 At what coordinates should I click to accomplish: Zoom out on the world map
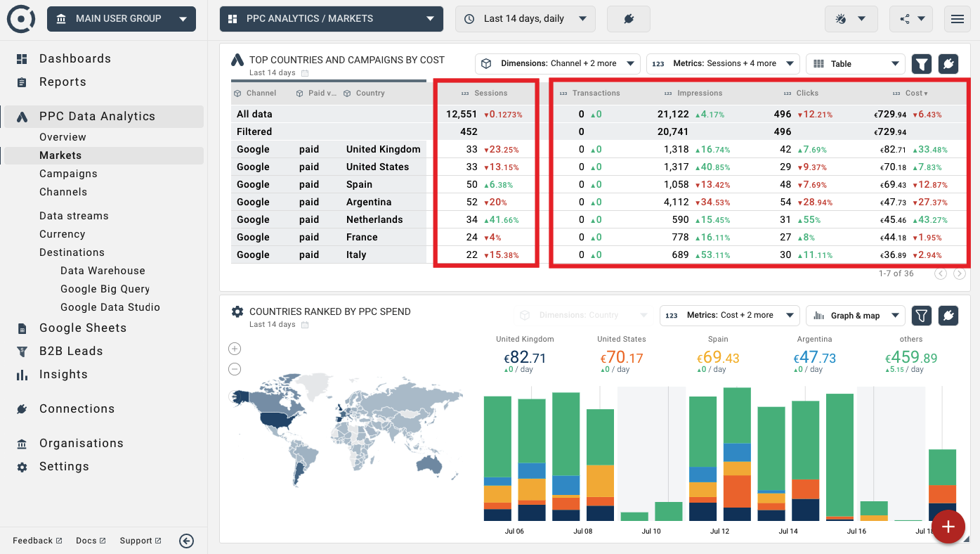(x=235, y=369)
